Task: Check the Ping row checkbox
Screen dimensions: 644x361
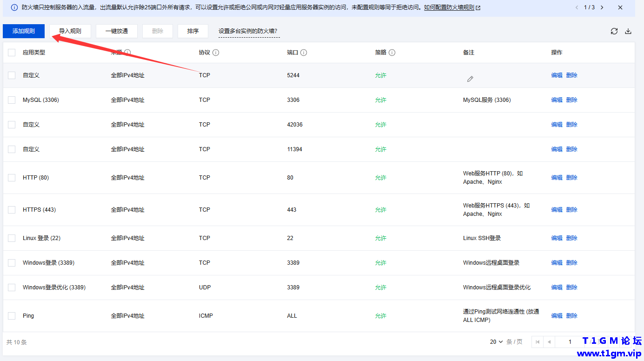Action: point(12,316)
